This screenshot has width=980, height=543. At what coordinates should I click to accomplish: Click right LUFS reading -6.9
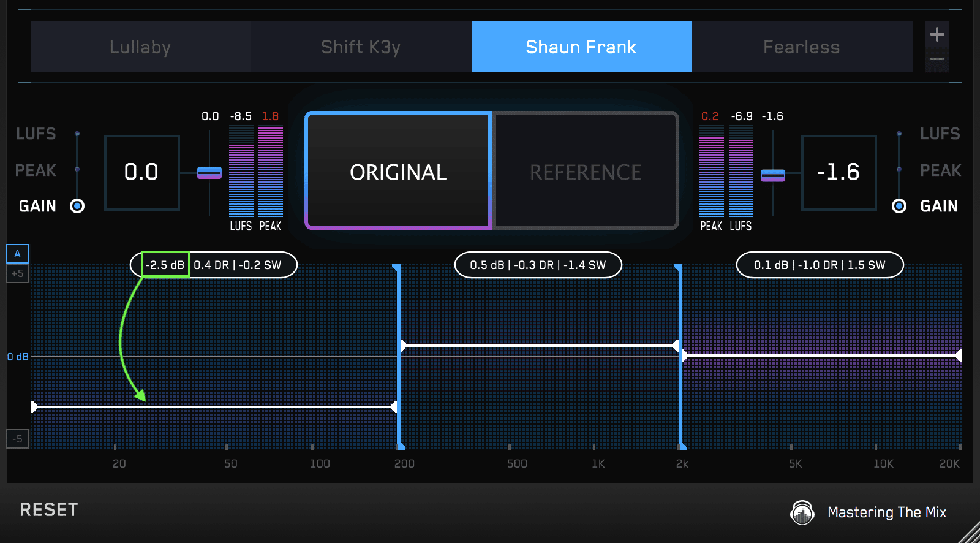point(741,116)
